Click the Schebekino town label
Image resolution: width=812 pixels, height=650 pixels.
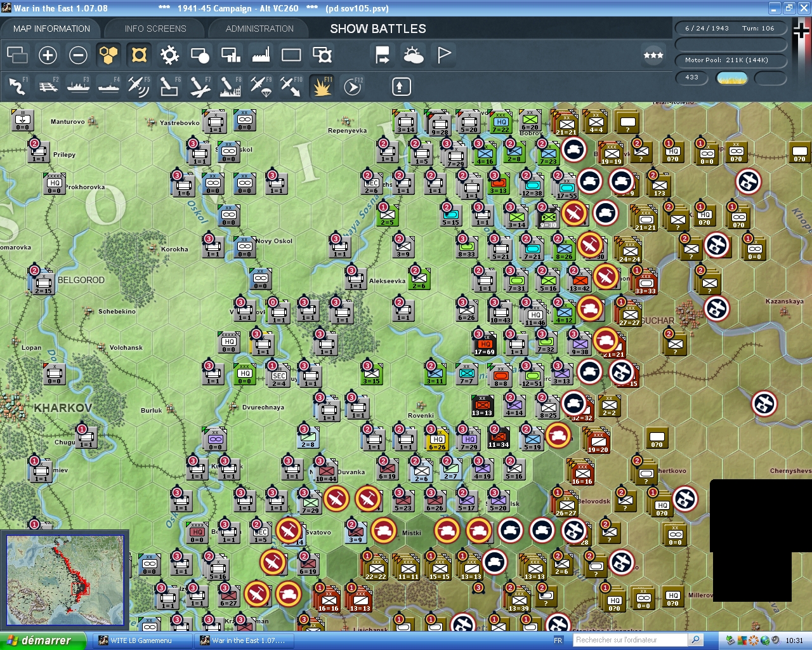117,312
